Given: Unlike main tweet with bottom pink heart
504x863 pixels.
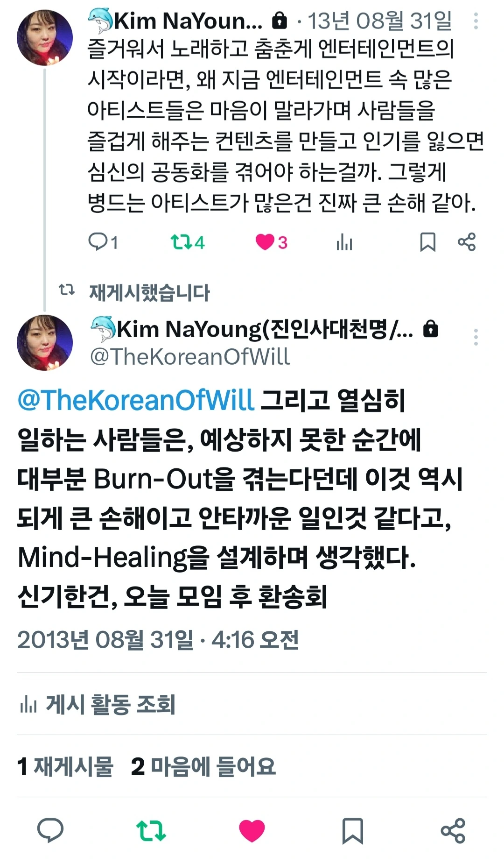Looking at the screenshot, I should tap(252, 831).
